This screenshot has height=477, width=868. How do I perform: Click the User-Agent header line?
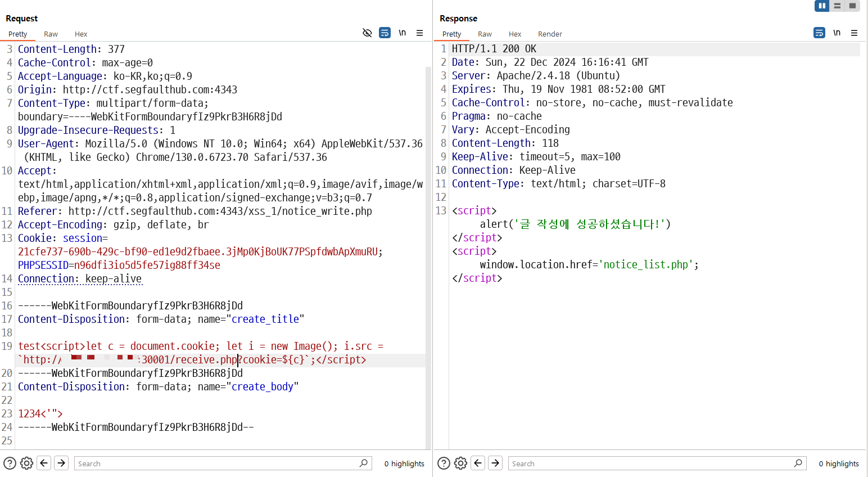tap(220, 150)
